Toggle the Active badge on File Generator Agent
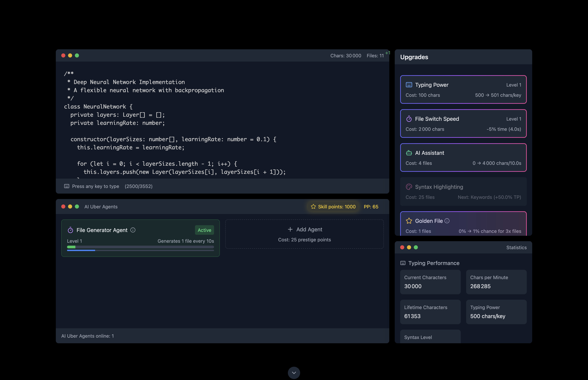 (204, 230)
